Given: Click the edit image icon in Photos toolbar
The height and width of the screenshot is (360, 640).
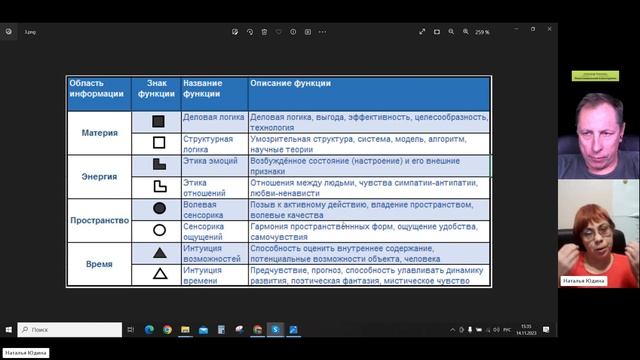Looking at the screenshot, I should coord(235,32).
